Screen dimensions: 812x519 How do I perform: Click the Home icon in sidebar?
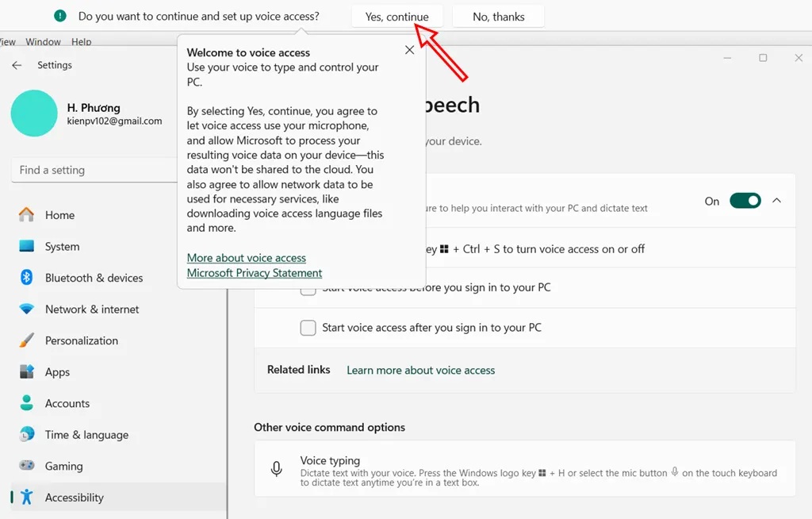click(27, 215)
